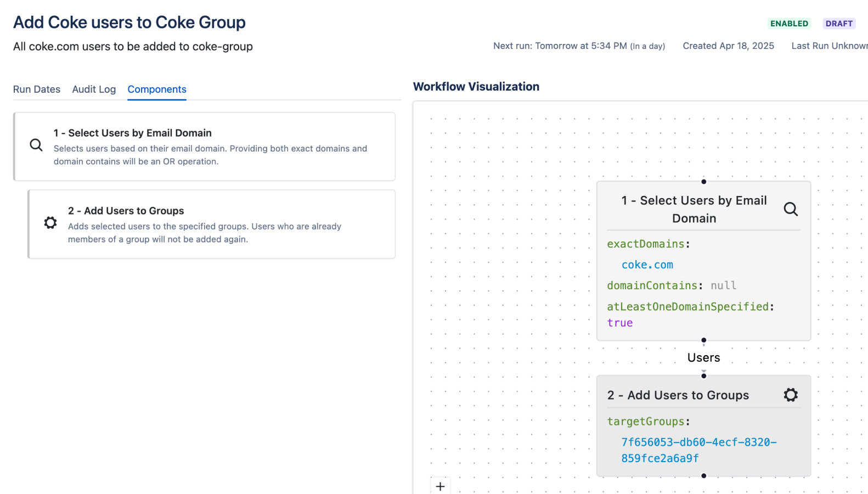Click the bottom connector dot of Add Users node
The height and width of the screenshot is (494, 868).
coord(703,476)
